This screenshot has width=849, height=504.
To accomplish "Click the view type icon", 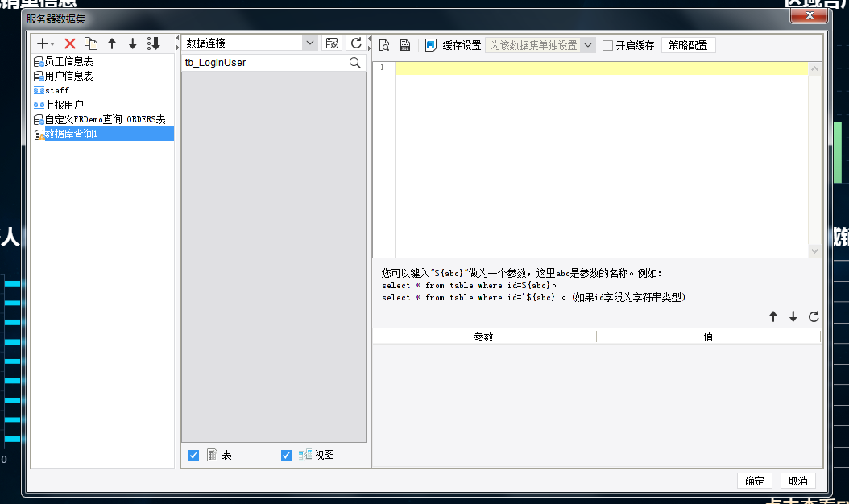I will [304, 455].
